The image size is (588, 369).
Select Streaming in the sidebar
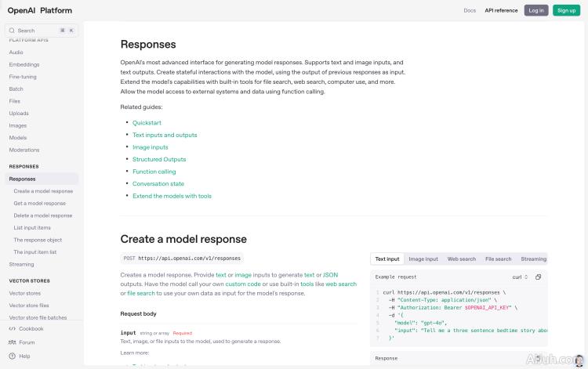pyautogui.click(x=21, y=264)
